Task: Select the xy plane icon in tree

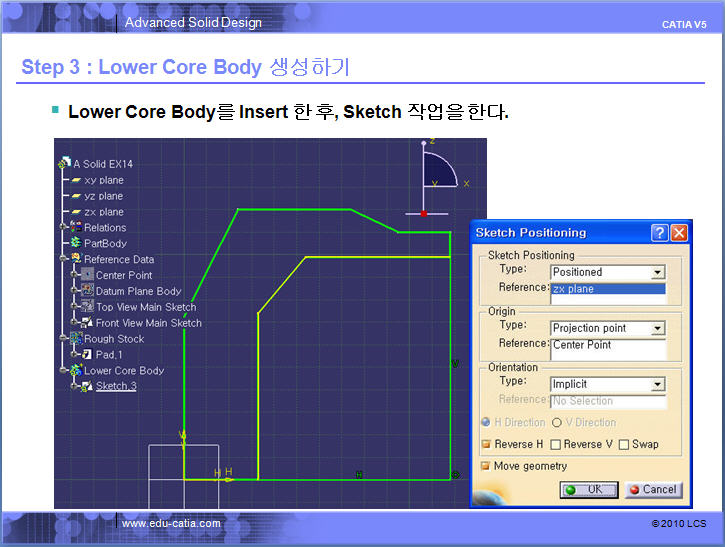Action: click(x=76, y=180)
